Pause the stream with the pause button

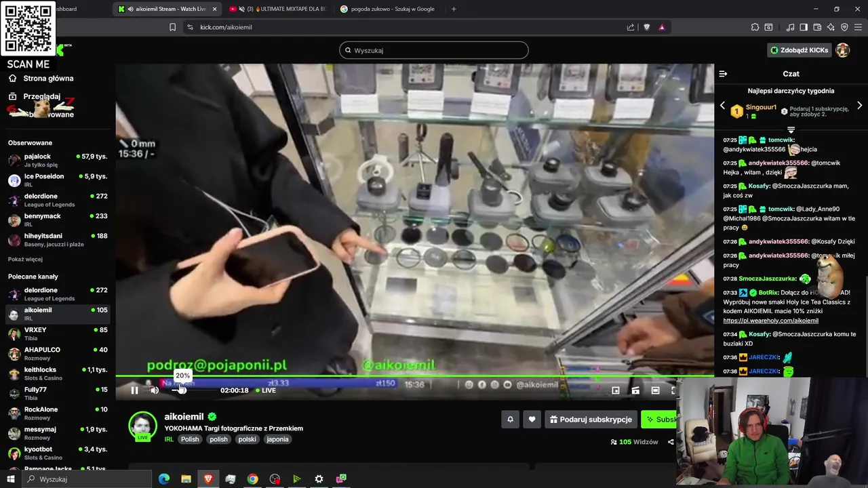coord(134,390)
